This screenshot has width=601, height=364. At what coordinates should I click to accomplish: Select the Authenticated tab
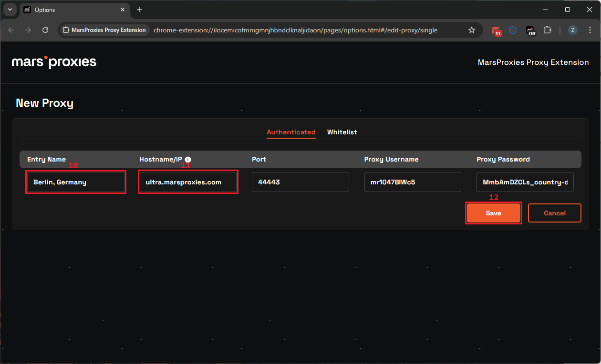(291, 132)
